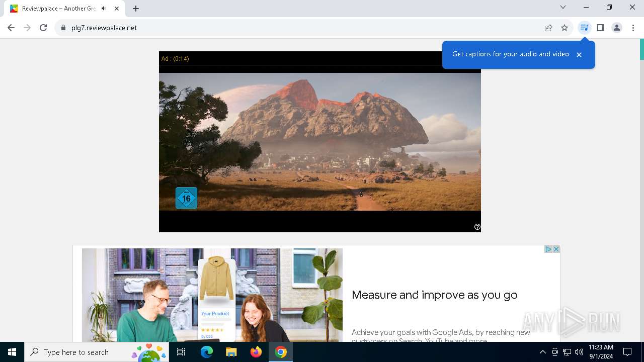The width and height of the screenshot is (644, 362).
Task: Open Task View on the taskbar
Action: 182,352
